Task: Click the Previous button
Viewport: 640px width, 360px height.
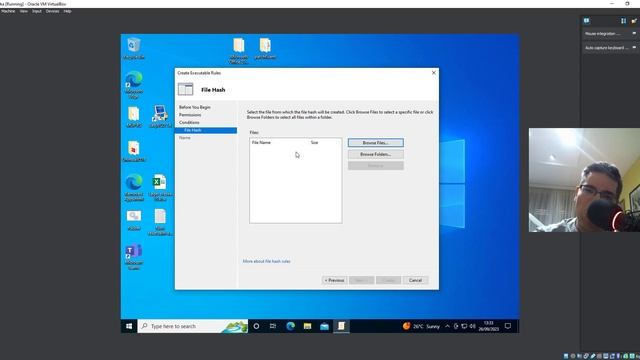Action: click(334, 280)
